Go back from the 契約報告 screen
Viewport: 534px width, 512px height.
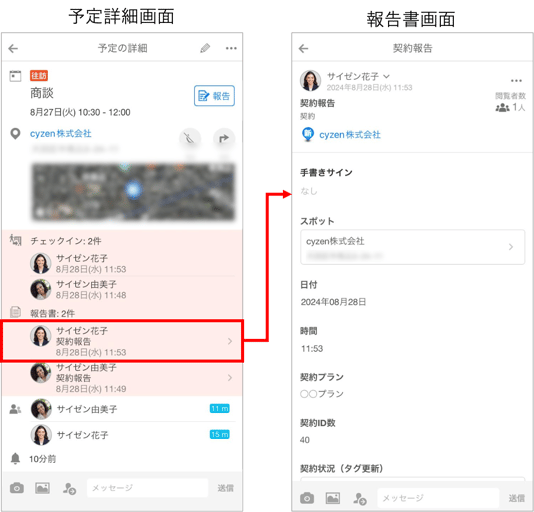(x=303, y=48)
